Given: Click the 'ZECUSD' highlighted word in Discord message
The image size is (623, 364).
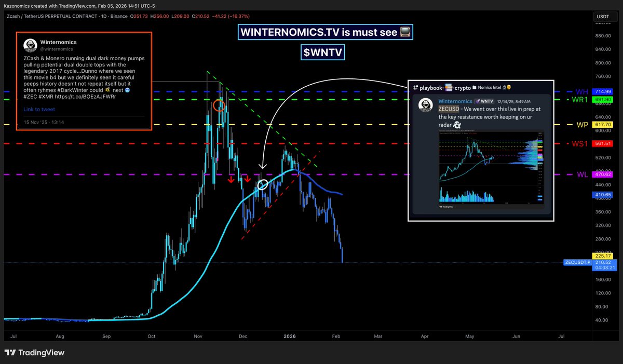Looking at the screenshot, I should (x=449, y=110).
